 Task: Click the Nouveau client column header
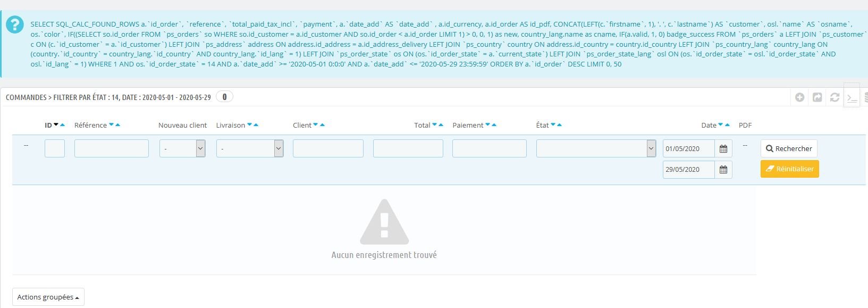pyautogui.click(x=182, y=125)
